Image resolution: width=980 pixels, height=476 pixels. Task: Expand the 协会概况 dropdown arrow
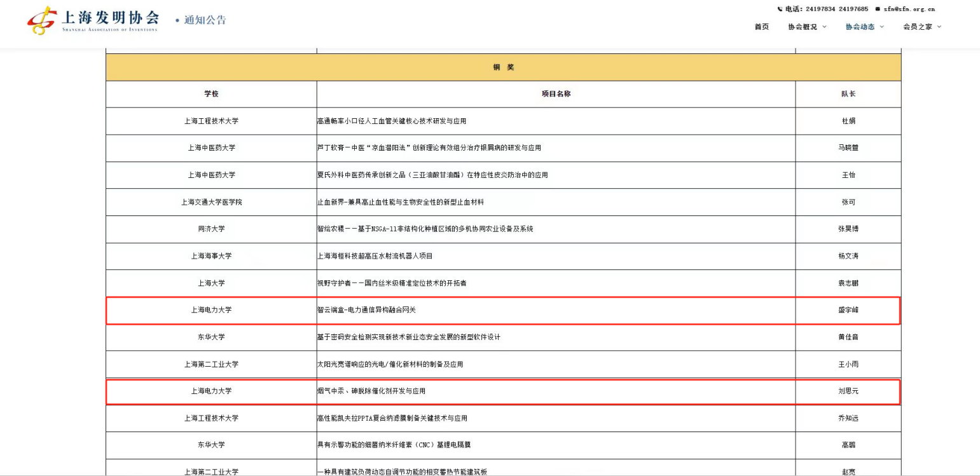825,27
